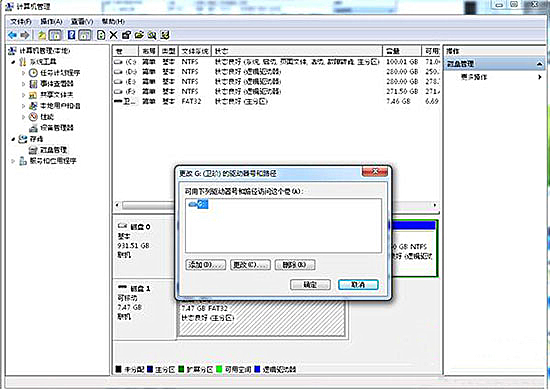Click the black X delete toolbar icon
550x390 pixels.
[113, 35]
